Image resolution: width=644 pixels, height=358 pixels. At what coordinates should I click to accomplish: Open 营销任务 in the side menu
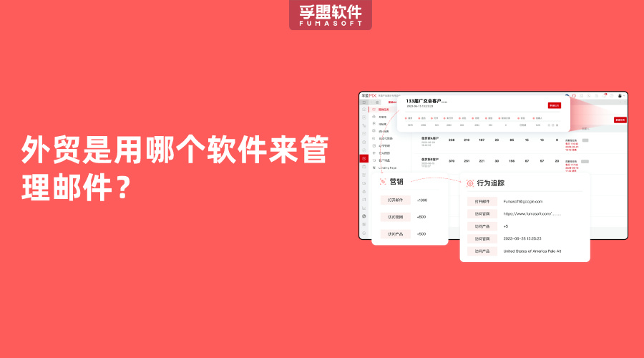click(x=384, y=110)
